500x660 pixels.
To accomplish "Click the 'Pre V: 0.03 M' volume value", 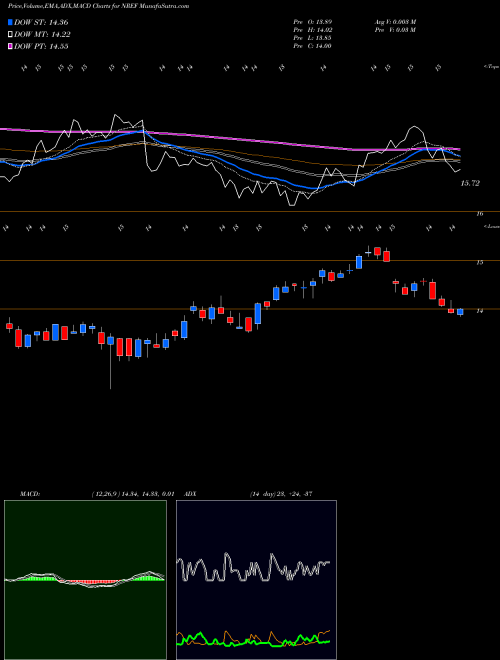I will (395, 30).
